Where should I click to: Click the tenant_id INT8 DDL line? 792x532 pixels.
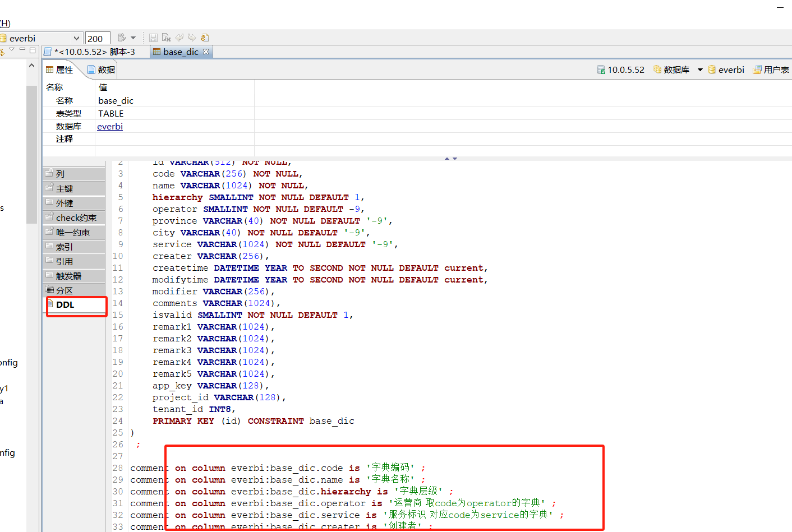pyautogui.click(x=194, y=409)
